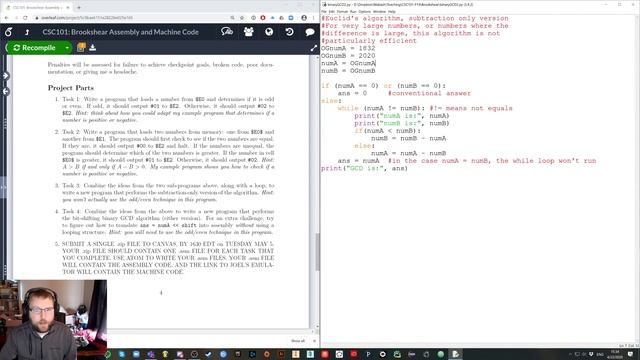Click the Recompile button
The image size is (640, 360).
[34, 48]
